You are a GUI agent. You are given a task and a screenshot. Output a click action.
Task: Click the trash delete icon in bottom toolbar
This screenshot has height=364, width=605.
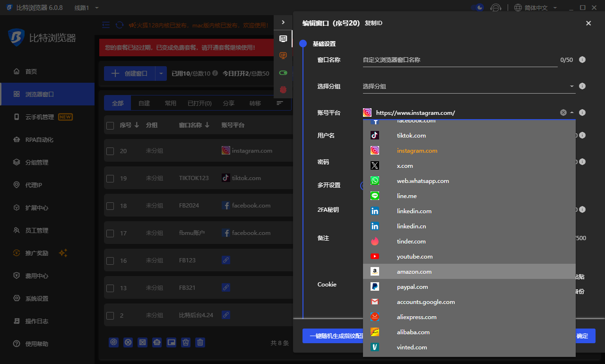(200, 343)
